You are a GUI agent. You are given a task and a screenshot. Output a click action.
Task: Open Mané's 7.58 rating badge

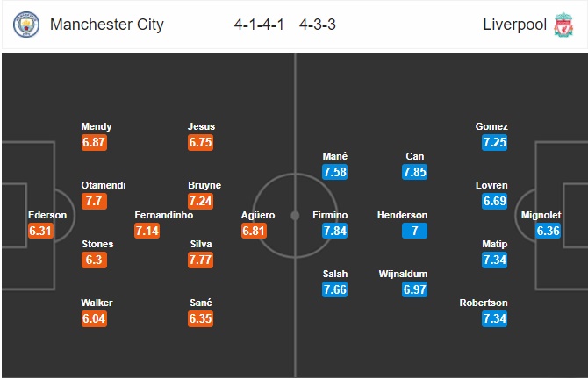coord(335,173)
